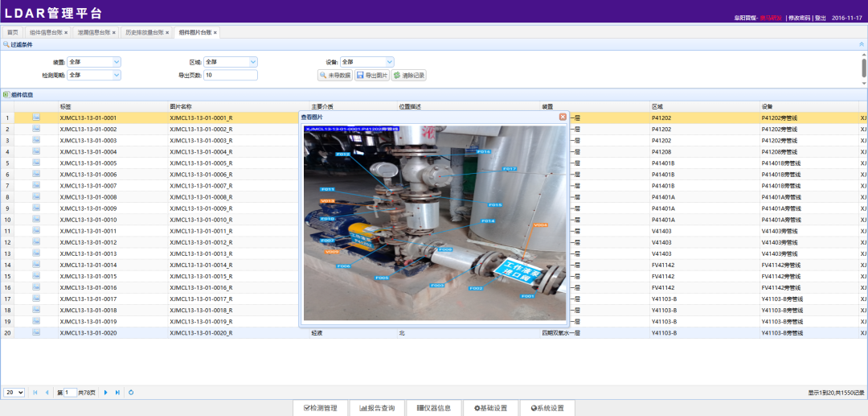
Task: Click the filter panel vertical scrollbar
Action: click(864, 68)
